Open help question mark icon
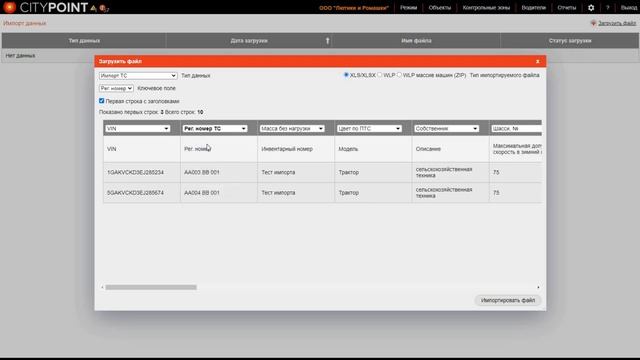The height and width of the screenshot is (360, 640). 607,8
